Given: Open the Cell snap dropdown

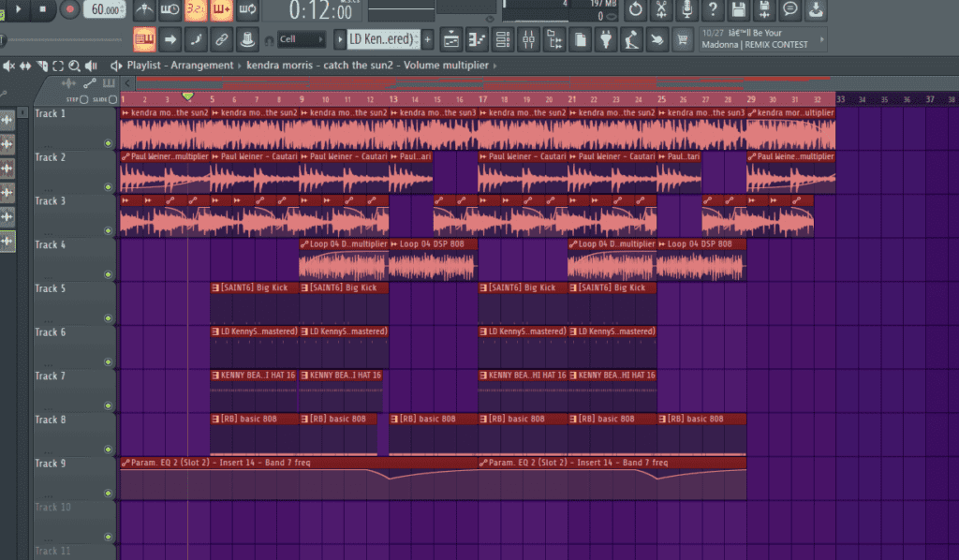Looking at the screenshot, I should click(302, 39).
